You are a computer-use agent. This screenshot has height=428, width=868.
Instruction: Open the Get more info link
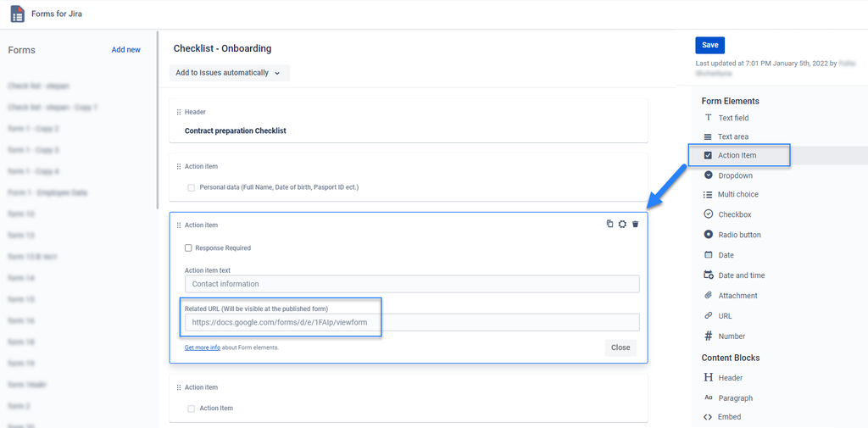point(203,347)
